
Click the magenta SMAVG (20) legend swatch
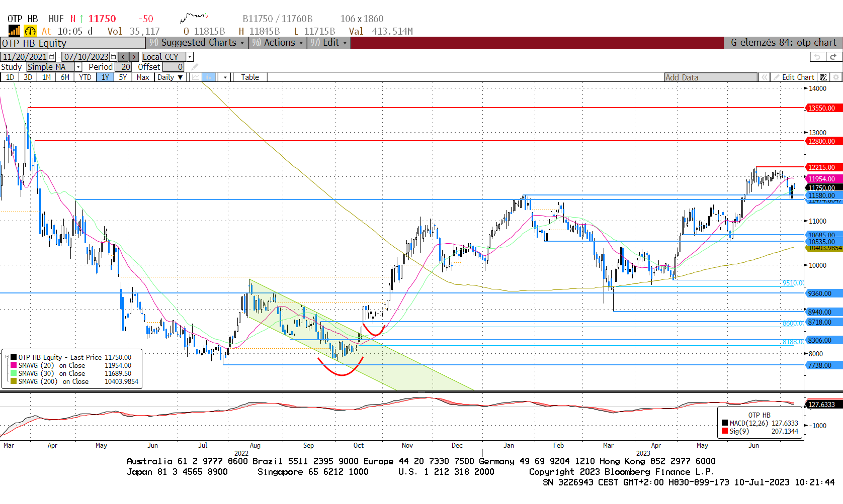coord(14,365)
